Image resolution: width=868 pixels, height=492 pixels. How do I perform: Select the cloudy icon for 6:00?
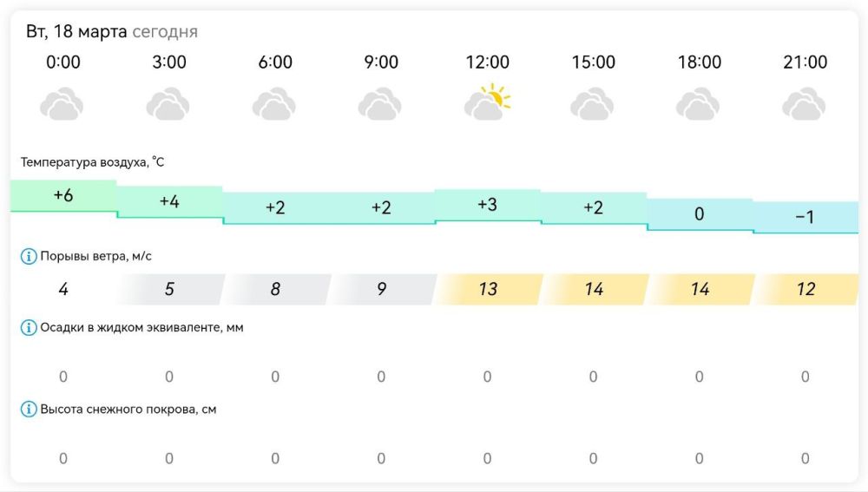click(274, 105)
